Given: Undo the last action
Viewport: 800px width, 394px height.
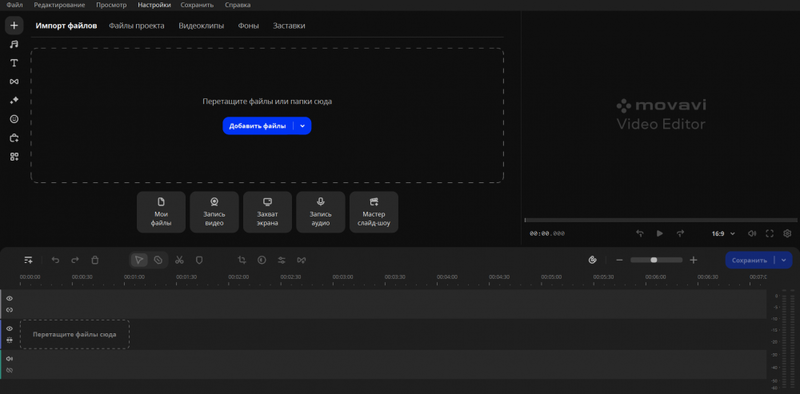Looking at the screenshot, I should [x=56, y=260].
